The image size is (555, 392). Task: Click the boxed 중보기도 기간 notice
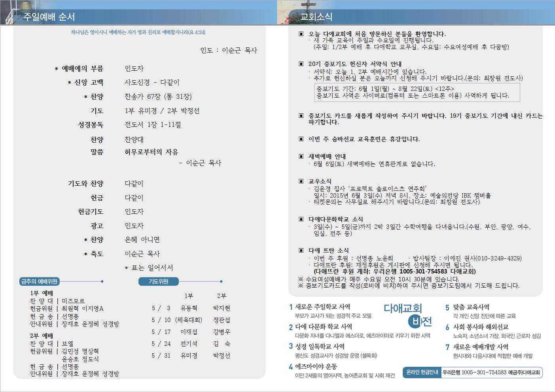[x=417, y=92]
